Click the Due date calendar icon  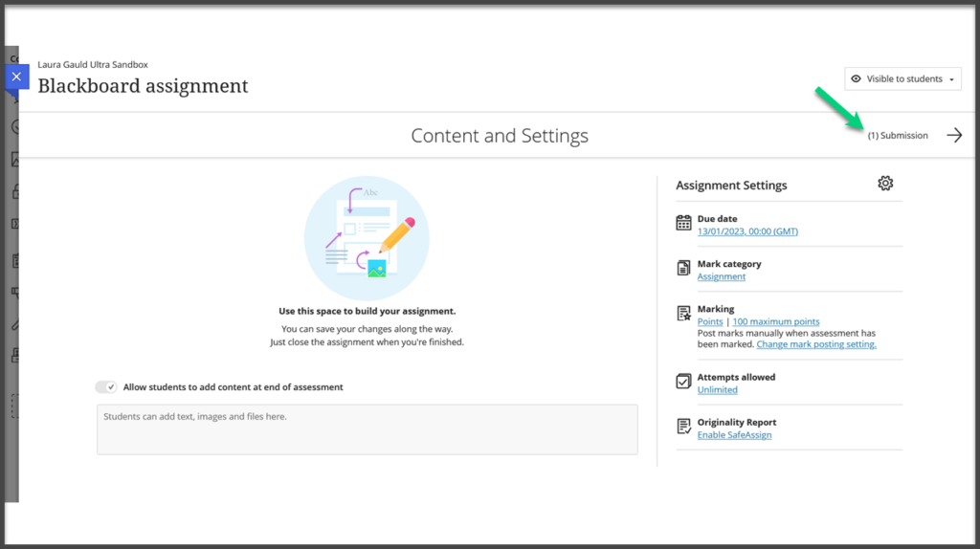pyautogui.click(x=683, y=222)
